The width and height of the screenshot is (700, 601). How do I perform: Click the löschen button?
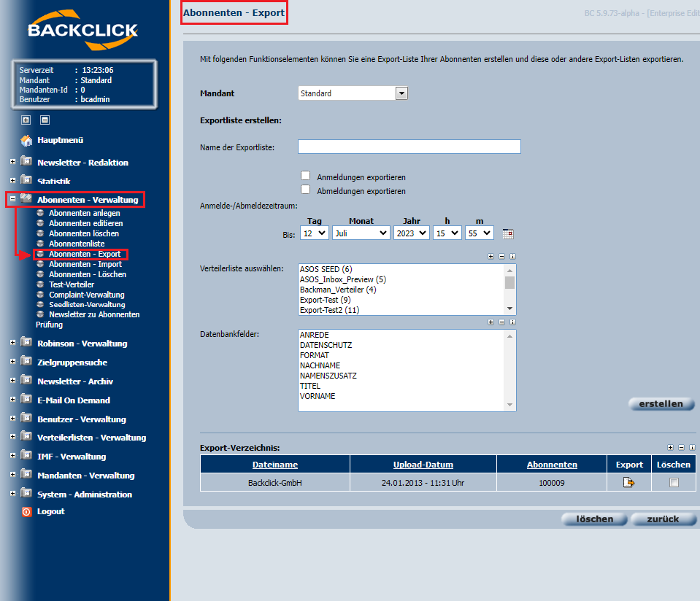tap(594, 519)
